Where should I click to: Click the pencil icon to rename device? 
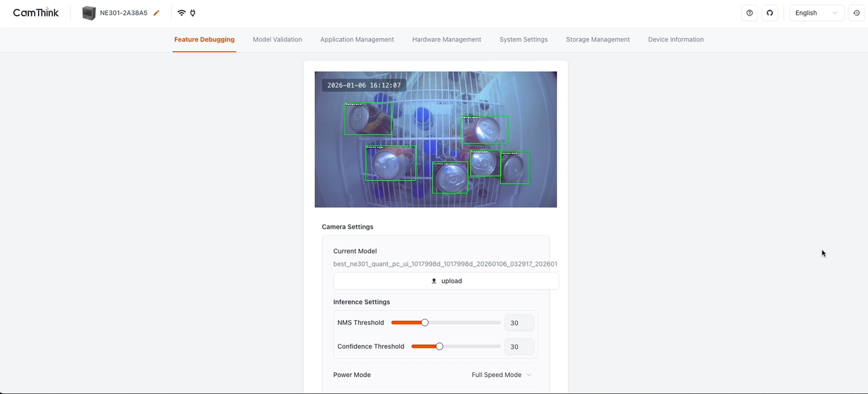(157, 13)
